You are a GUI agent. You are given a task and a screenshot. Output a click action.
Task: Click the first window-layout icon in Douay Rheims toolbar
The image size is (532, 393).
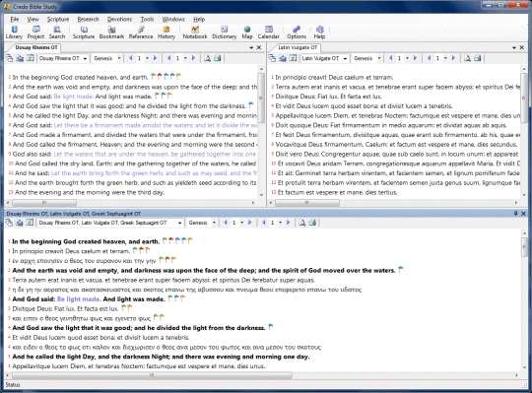coord(9,58)
